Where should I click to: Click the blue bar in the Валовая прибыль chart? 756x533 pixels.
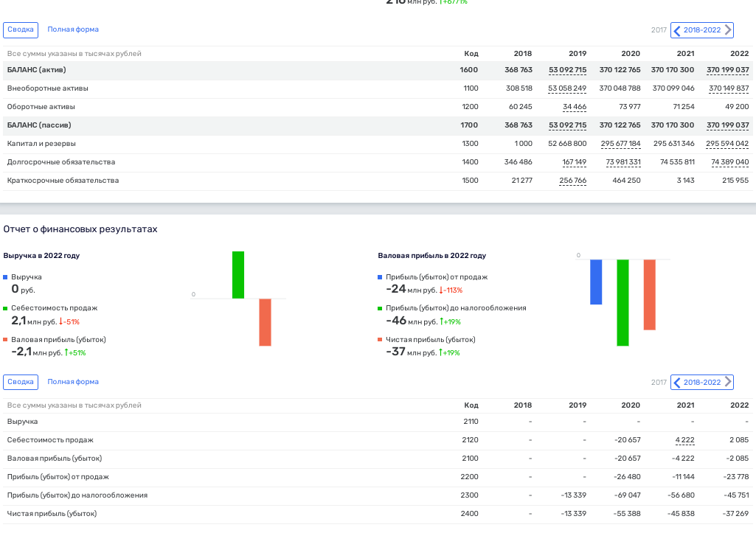coord(596,282)
